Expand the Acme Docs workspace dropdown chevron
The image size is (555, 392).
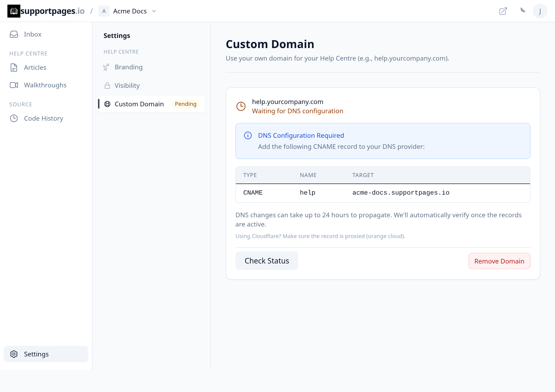[154, 11]
